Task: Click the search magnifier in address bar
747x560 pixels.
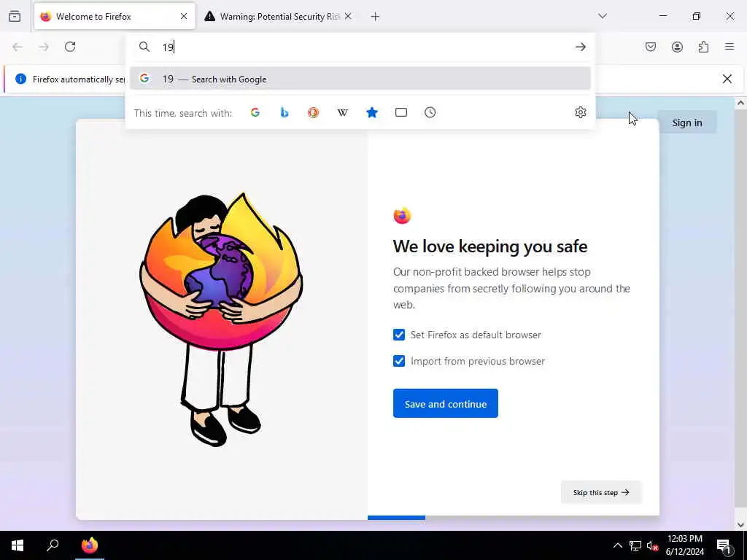Action: point(144,47)
